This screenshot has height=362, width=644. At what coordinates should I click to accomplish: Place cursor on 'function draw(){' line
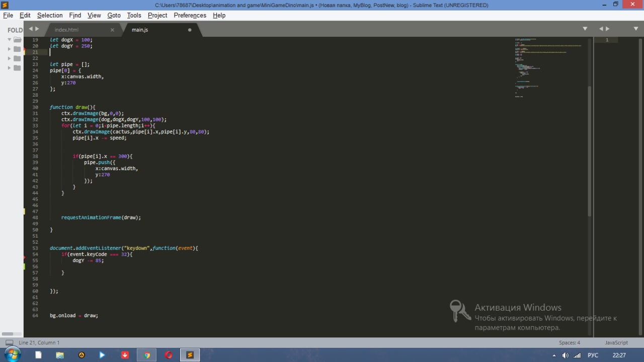(x=72, y=107)
